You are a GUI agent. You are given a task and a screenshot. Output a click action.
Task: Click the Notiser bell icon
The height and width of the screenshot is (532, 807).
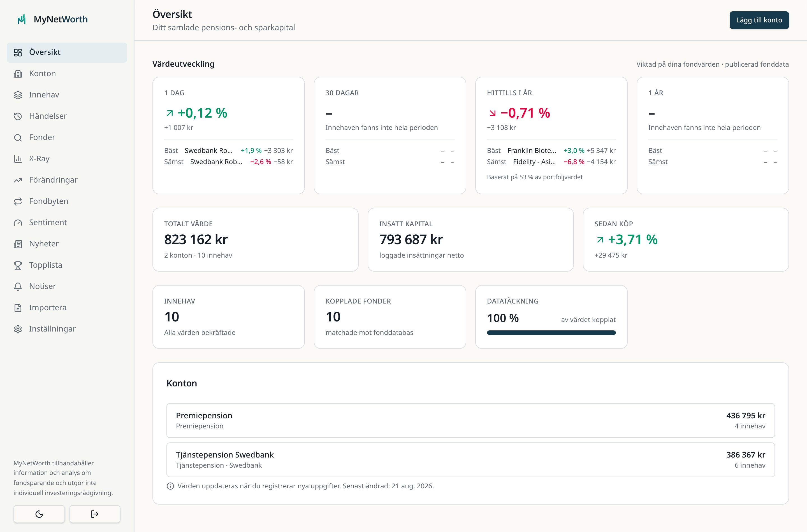(x=18, y=287)
